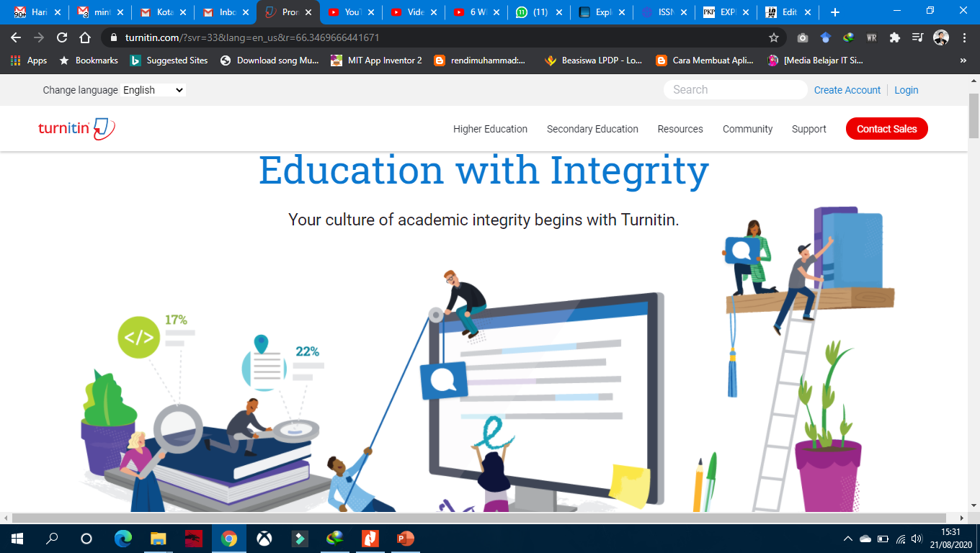The width and height of the screenshot is (980, 553).
Task: Click the Create Account link
Action: point(847,90)
